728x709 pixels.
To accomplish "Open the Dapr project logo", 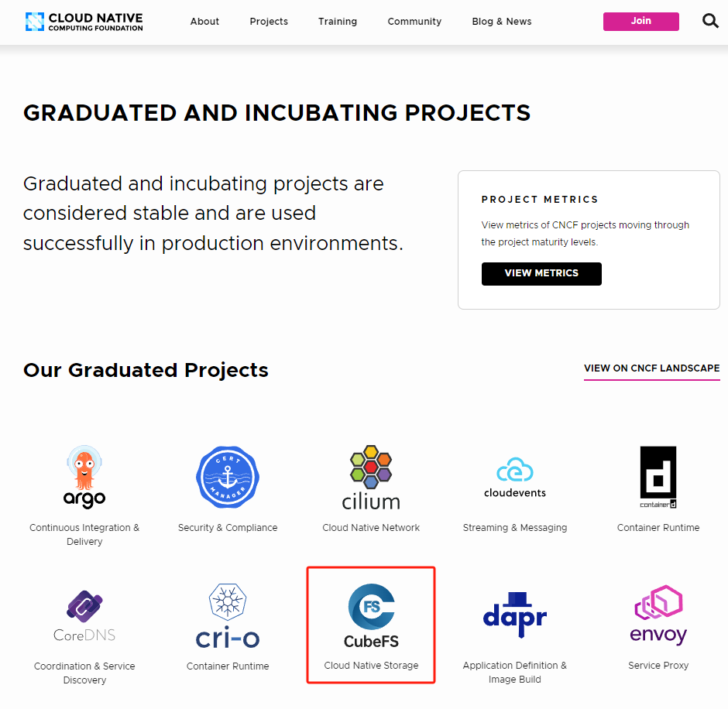I will pos(515,616).
